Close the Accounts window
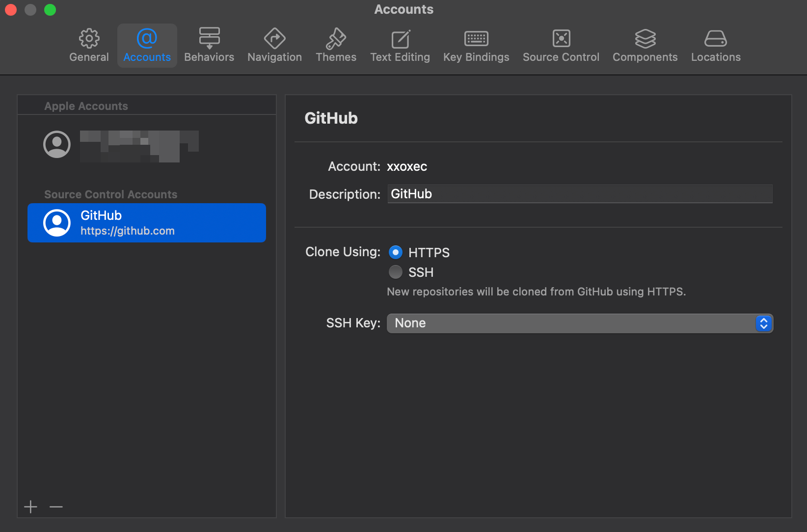Viewport: 807px width, 532px height. point(11,9)
